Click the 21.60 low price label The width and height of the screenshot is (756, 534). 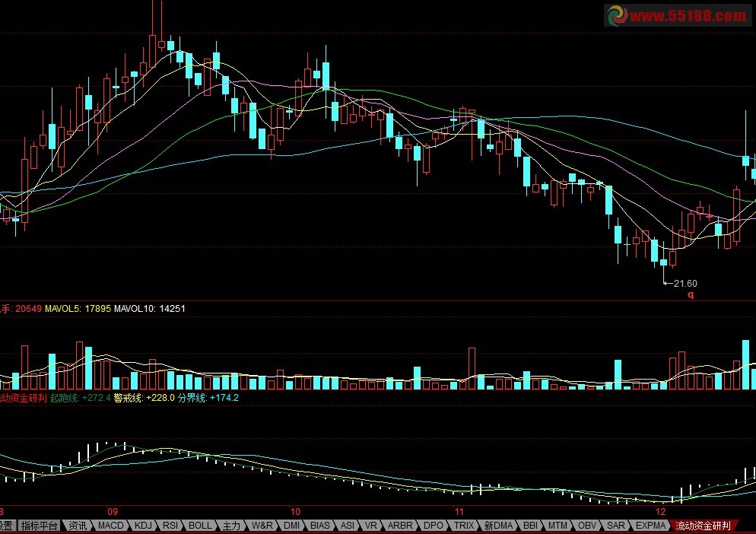[685, 283]
